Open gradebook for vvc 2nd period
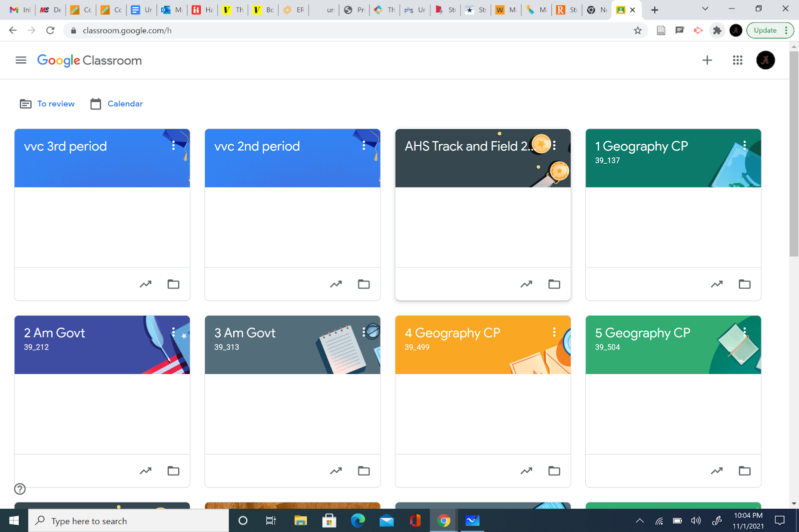Viewport: 799px width, 532px height. tap(336, 284)
